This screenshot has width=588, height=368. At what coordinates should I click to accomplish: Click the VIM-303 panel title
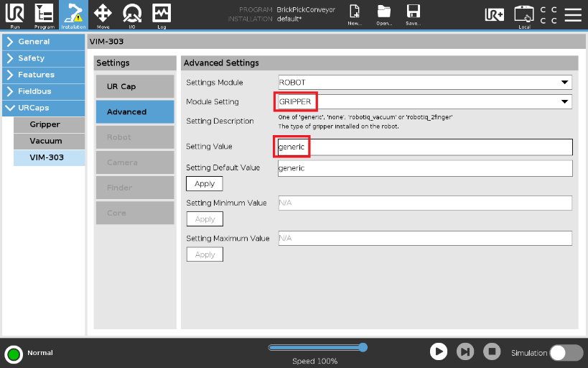pyautogui.click(x=106, y=41)
